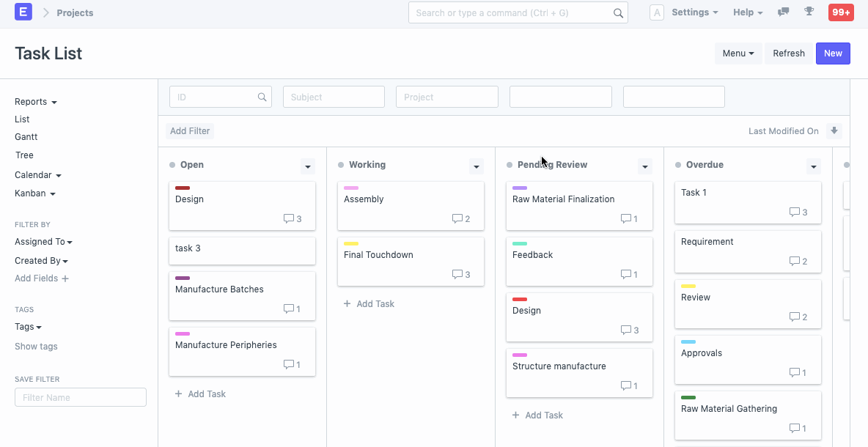Click the ERPNext logo icon
This screenshot has height=447, width=868.
[x=23, y=12]
